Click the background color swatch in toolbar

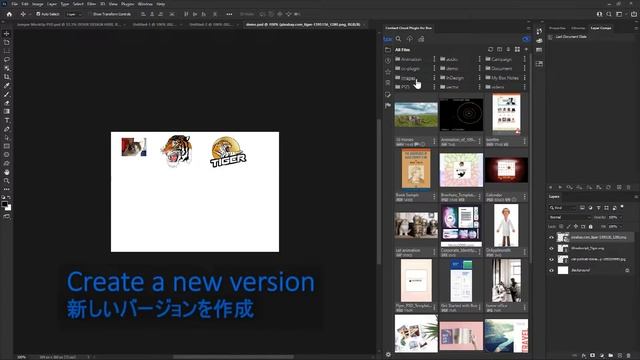pyautogui.click(x=8, y=208)
